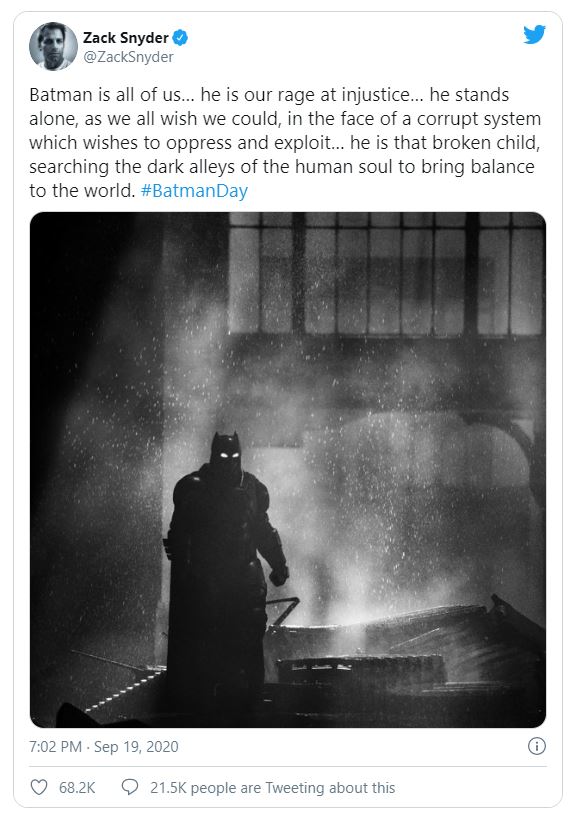
Task: Open the 7:02 PM · Sep 19, 2020 timestamp
Action: (104, 747)
